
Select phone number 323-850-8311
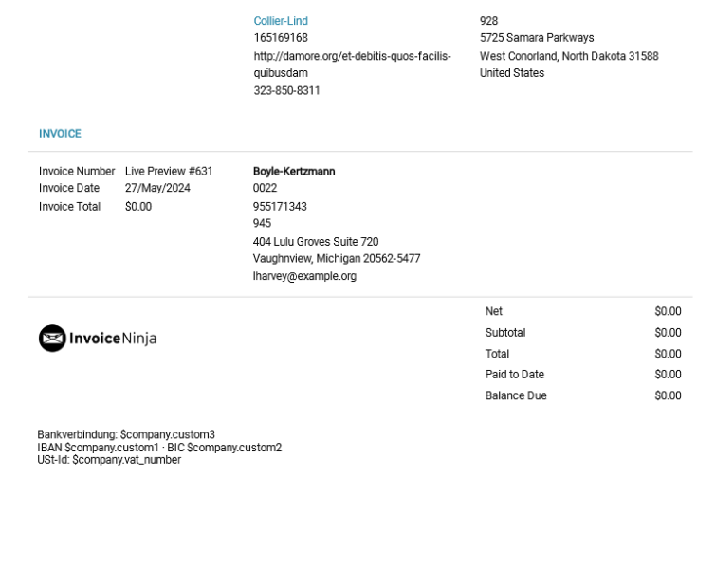point(286,90)
